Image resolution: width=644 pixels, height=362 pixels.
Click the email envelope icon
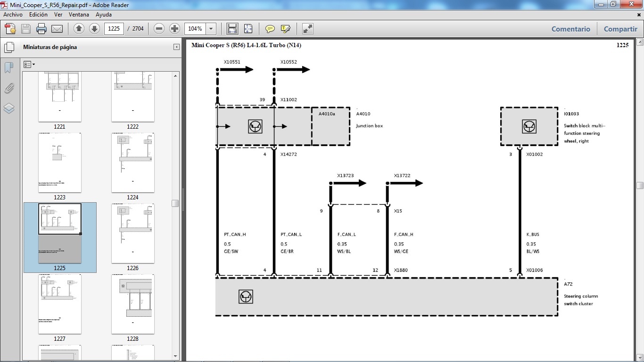point(57,29)
